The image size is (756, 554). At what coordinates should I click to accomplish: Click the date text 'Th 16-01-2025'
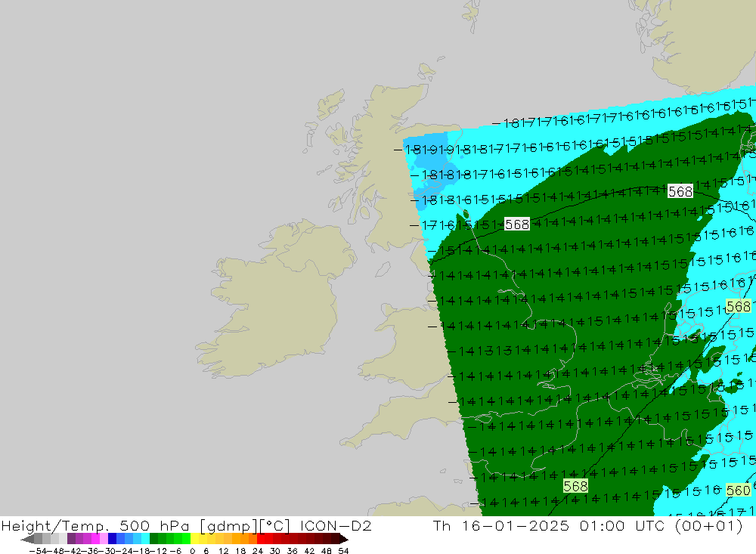(x=501, y=525)
